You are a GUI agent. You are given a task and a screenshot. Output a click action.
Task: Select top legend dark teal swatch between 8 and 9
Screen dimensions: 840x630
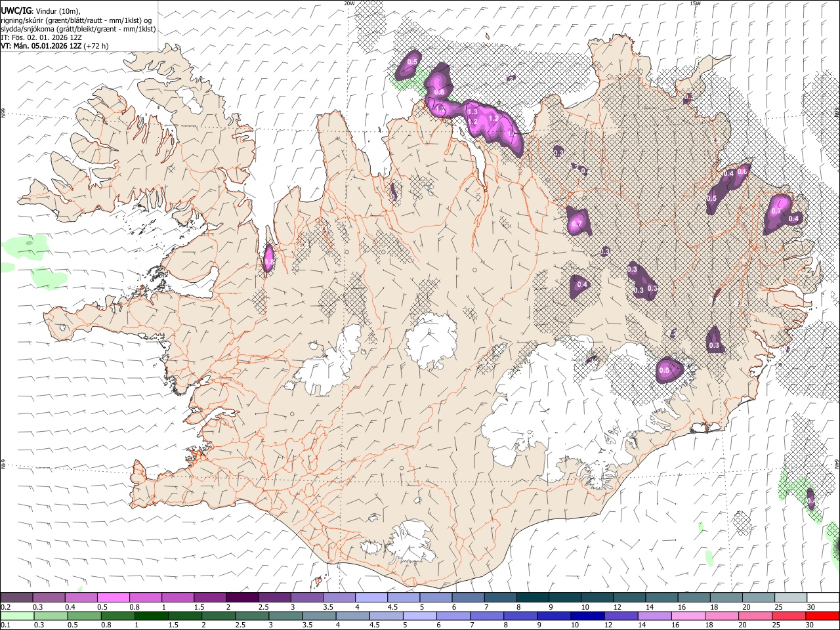[x=532, y=597]
